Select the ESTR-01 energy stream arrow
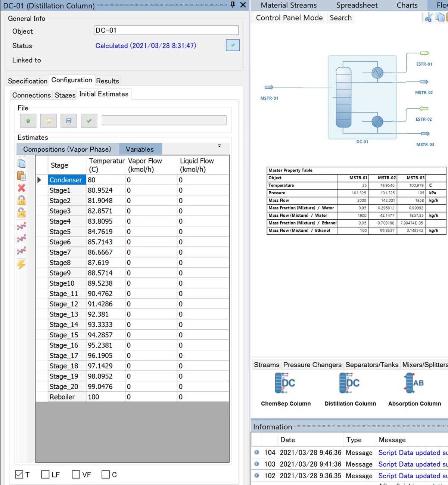448x485 pixels. tap(424, 53)
